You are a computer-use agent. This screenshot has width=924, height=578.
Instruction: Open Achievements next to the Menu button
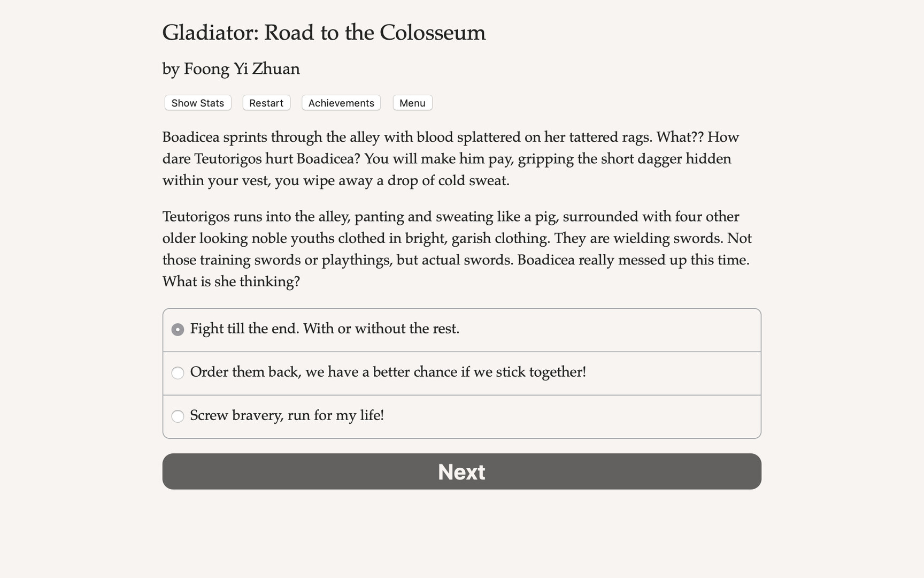coord(341,103)
